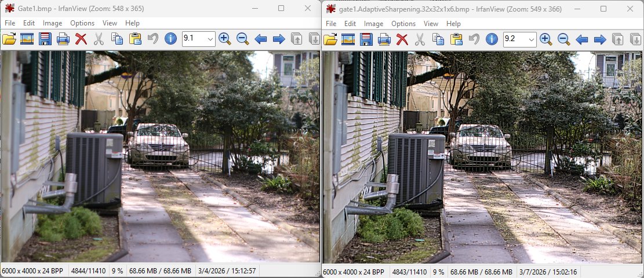Click 6000 x 4000 x 24 BPP in AdaptiveSharpening window
Screen dimensions: 644x278
pyautogui.click(x=354, y=272)
